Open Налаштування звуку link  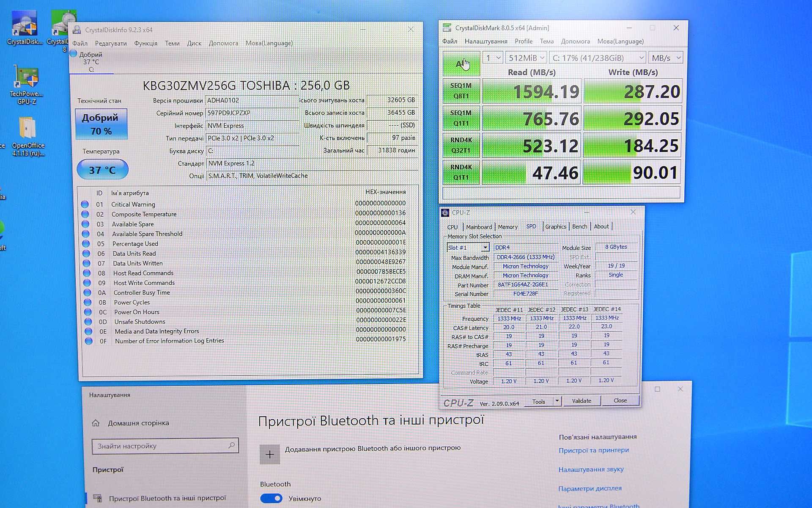point(591,469)
